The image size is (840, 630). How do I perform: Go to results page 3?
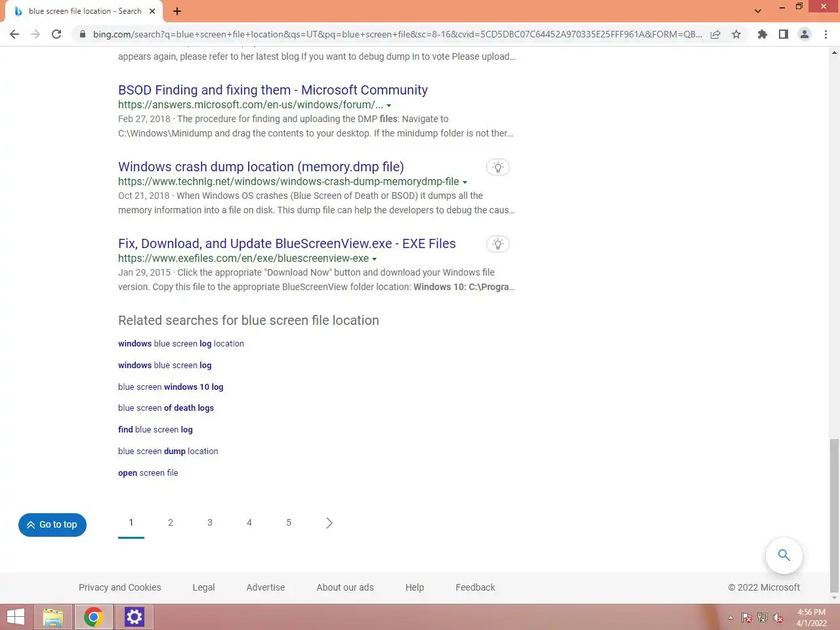210,523
